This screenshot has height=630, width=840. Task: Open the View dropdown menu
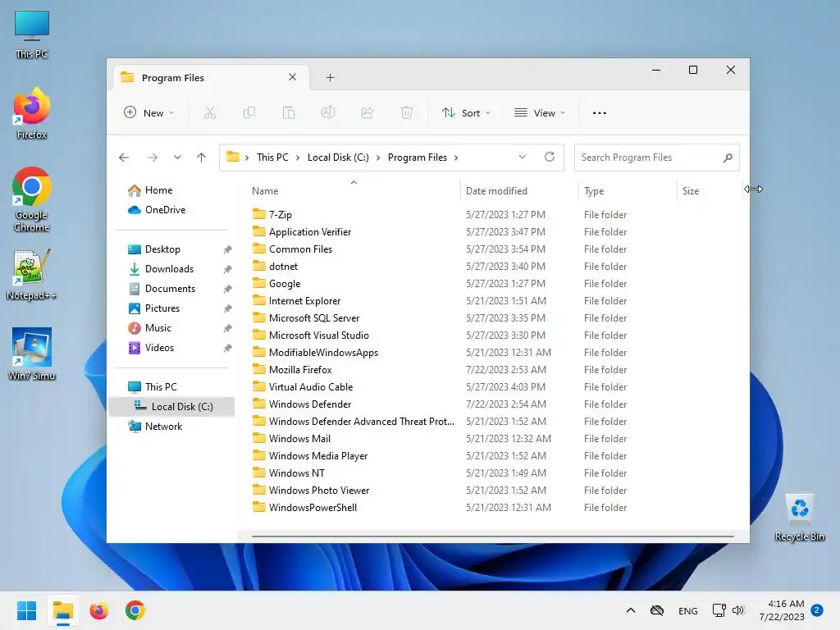(x=540, y=113)
